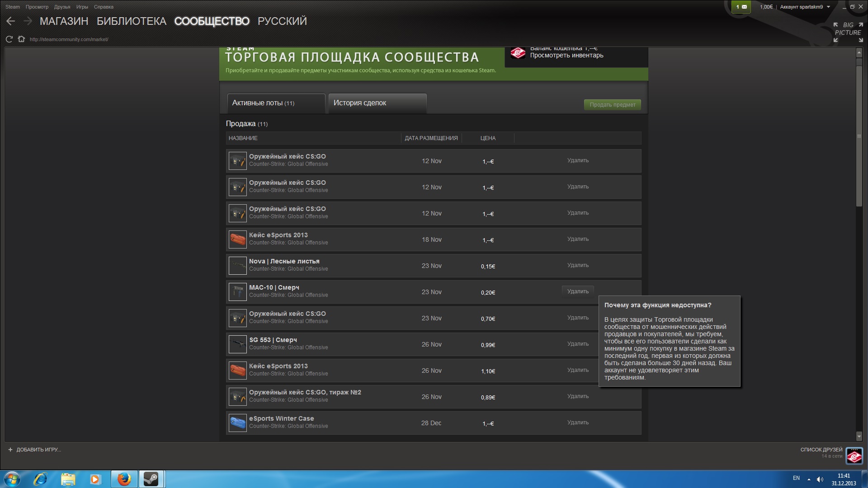Screen dimensions: 868x488
Task: Launch Internet Explorer from taskbar
Action: point(40,479)
